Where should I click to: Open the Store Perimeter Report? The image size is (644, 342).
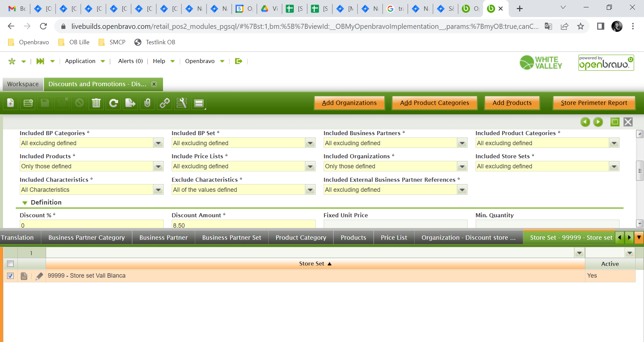tap(594, 103)
